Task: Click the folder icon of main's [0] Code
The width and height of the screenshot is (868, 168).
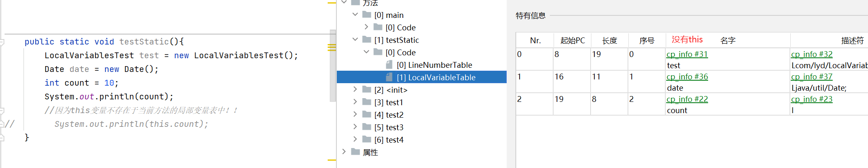Action: tap(378, 27)
